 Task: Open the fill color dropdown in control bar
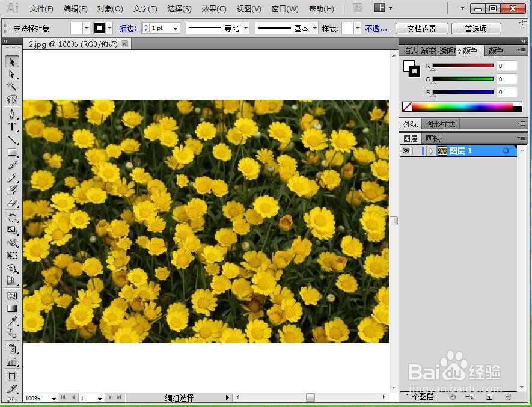[x=87, y=28]
